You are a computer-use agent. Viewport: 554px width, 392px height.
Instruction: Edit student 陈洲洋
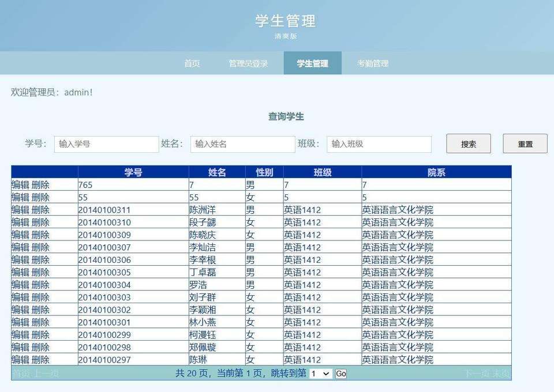coord(20,210)
